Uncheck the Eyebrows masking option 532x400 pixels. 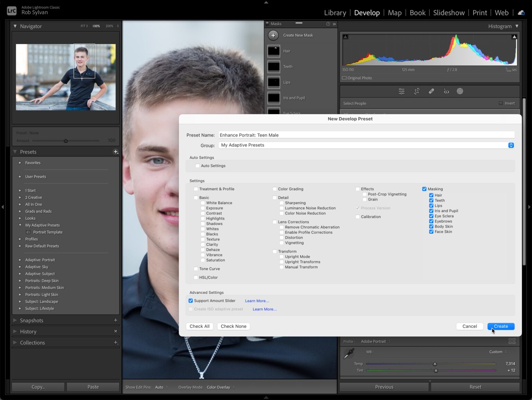[432, 221]
